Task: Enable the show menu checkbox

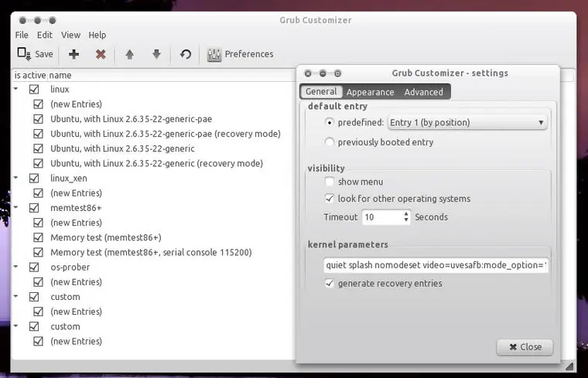Action: tap(330, 182)
